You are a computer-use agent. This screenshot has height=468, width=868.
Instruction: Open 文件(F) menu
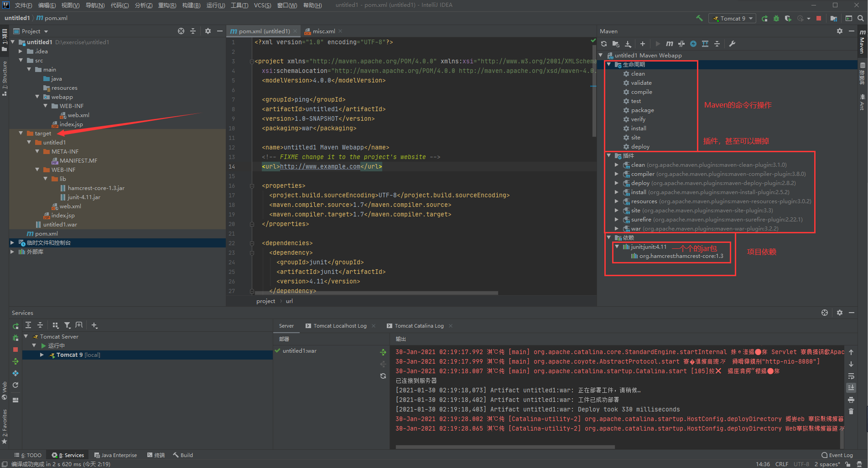23,5
